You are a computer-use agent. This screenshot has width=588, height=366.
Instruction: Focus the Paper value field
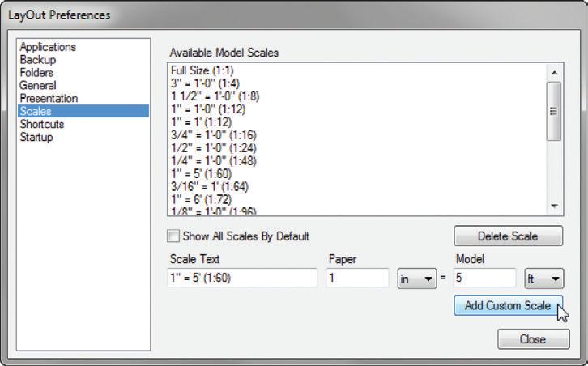(357, 279)
